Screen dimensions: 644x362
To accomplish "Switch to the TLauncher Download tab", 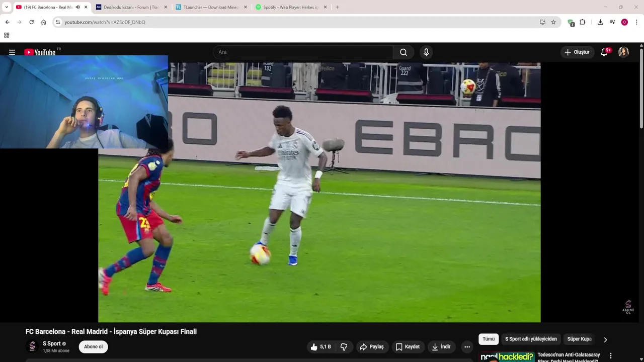I will click(x=211, y=7).
